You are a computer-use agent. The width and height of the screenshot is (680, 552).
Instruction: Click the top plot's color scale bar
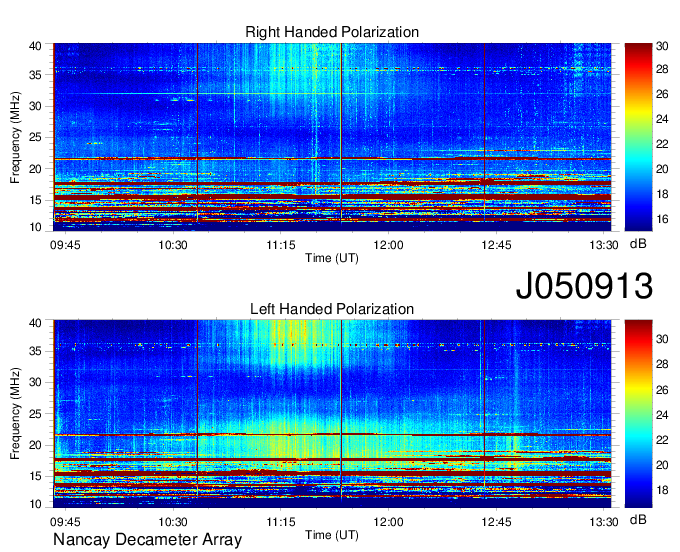(x=638, y=137)
